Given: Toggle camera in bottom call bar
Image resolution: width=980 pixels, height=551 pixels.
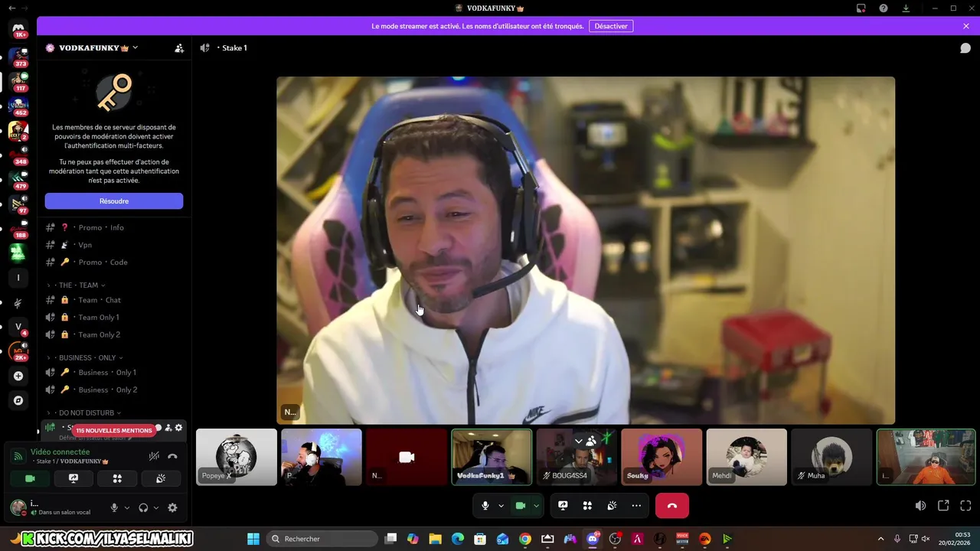Looking at the screenshot, I should [x=521, y=505].
